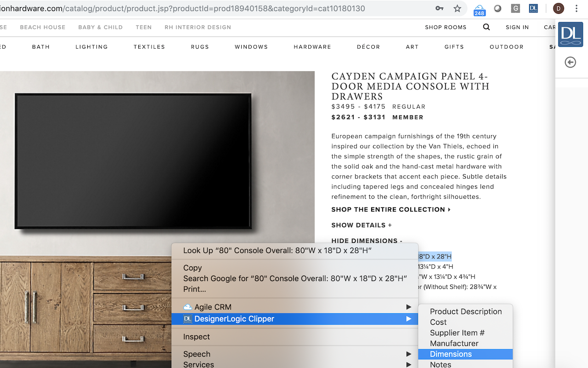Click Look Up in the context menu
588x368 pixels.
pyautogui.click(x=294, y=251)
